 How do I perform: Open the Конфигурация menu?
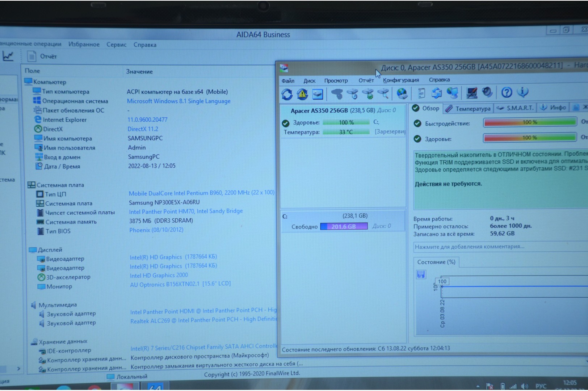click(401, 80)
